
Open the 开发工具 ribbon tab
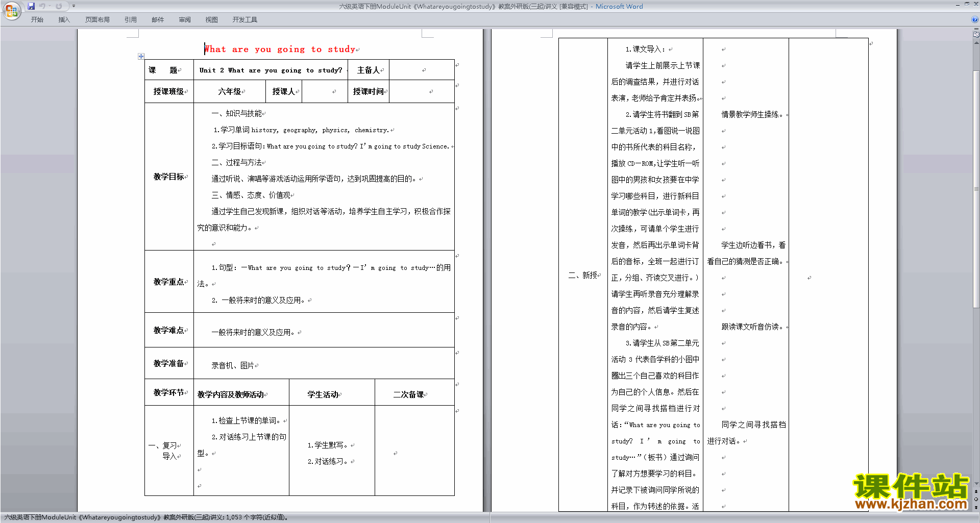click(245, 20)
